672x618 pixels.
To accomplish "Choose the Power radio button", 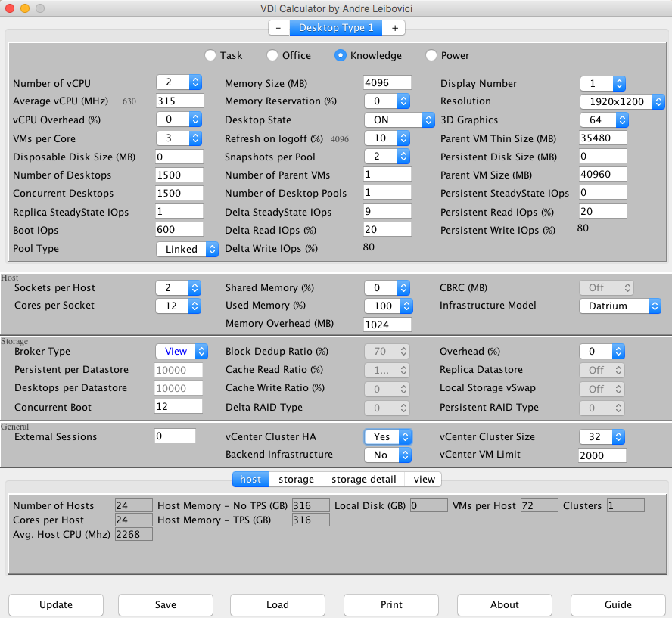I will point(431,55).
